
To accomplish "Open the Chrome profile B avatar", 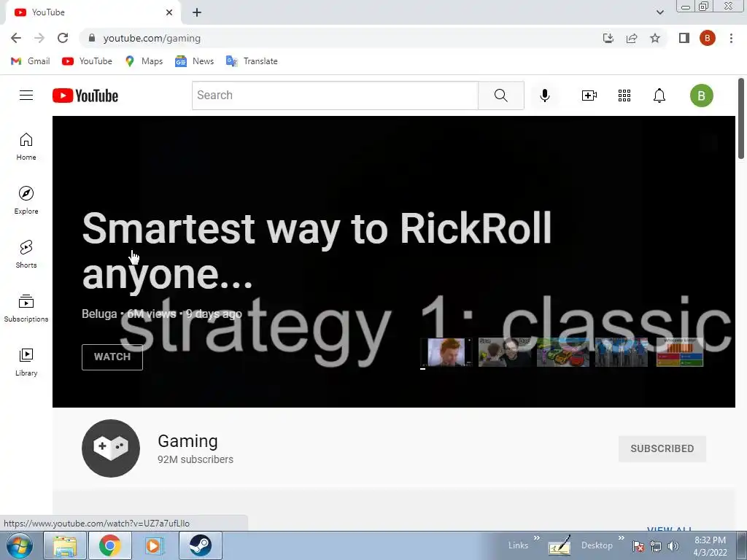I will point(708,38).
